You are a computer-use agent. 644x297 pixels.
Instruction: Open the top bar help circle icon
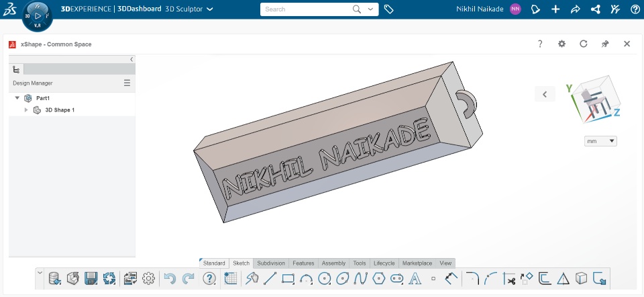[635, 9]
